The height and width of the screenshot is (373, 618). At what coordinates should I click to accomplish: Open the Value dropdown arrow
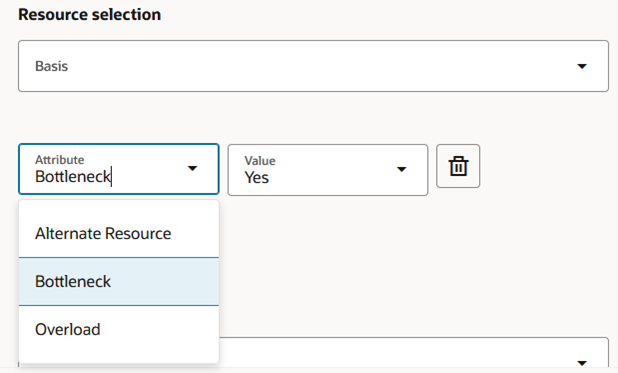401,170
